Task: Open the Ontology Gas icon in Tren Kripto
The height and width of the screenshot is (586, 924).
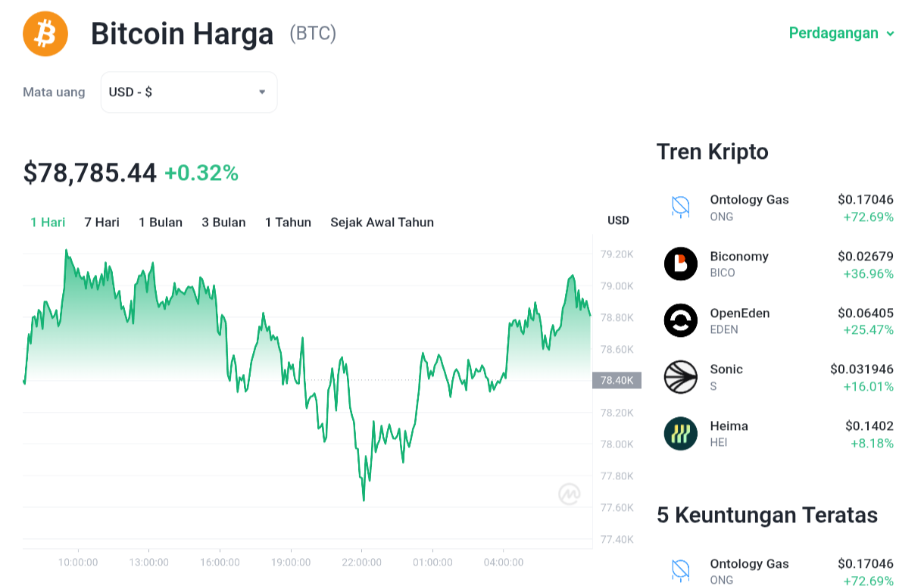Action: tap(680, 207)
